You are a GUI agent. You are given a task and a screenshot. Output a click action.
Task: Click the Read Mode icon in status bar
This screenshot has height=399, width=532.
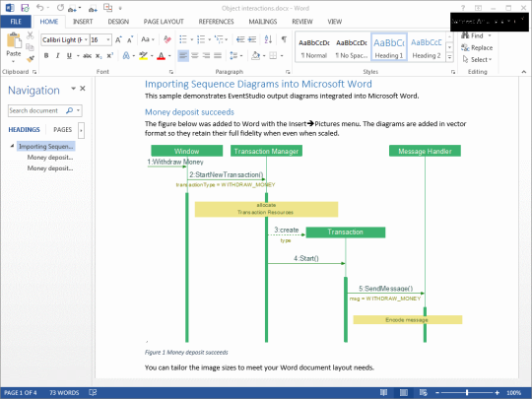pyautogui.click(x=383, y=392)
